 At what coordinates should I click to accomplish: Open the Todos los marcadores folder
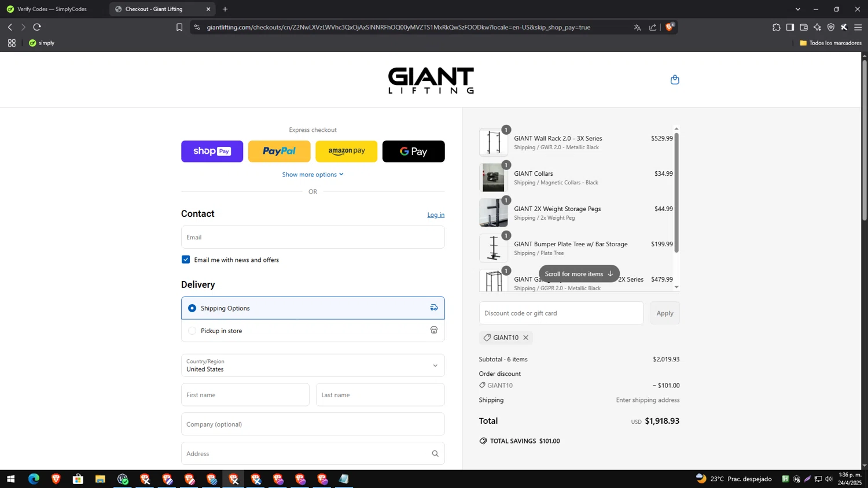[x=830, y=43]
